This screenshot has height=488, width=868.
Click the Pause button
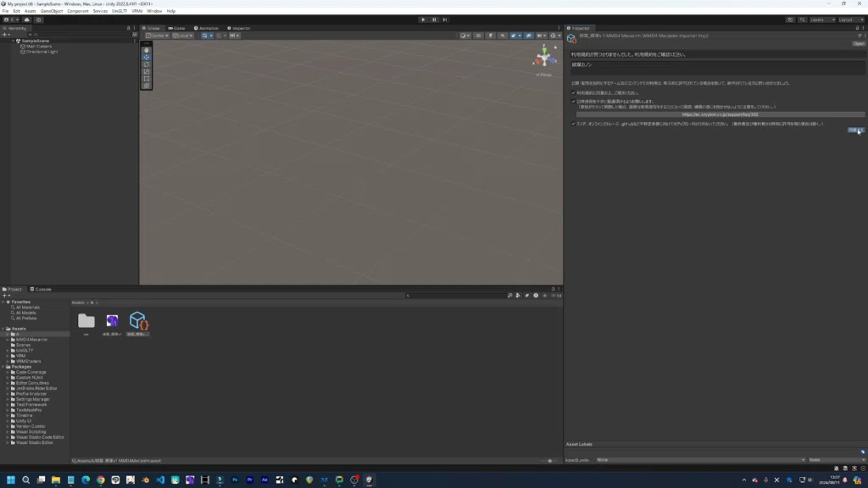coord(434,19)
